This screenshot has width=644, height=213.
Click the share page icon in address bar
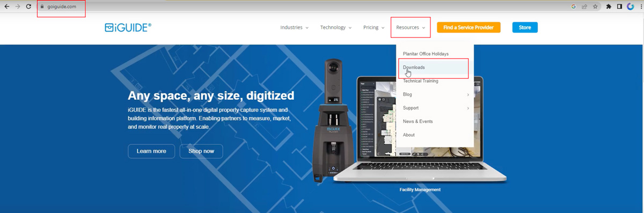(x=584, y=7)
